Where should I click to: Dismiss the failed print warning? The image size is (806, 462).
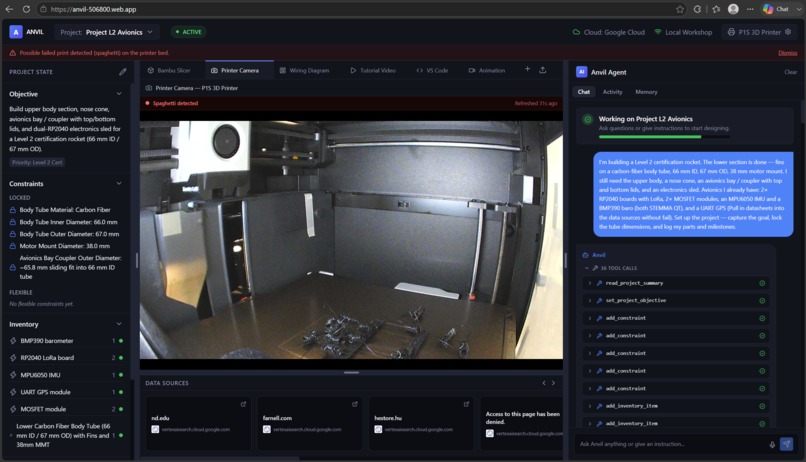787,53
